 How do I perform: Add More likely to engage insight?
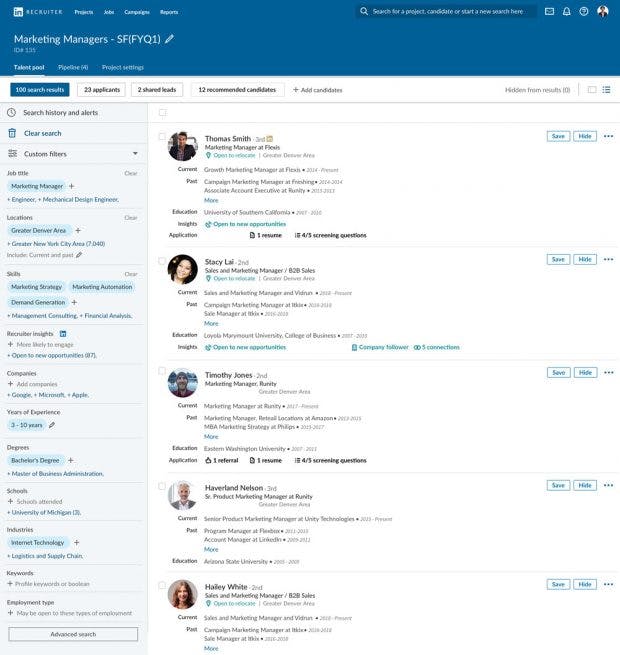(41, 344)
